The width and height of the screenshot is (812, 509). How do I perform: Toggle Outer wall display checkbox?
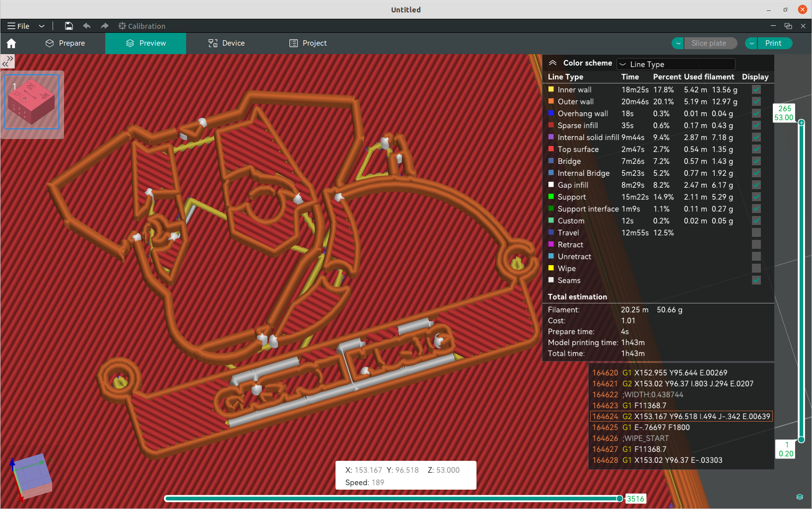(x=756, y=101)
